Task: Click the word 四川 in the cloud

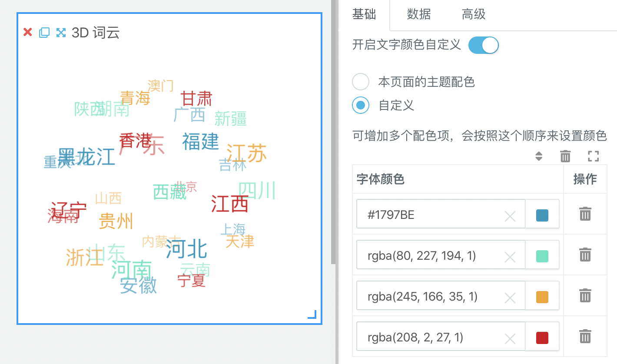Action: pos(257,190)
